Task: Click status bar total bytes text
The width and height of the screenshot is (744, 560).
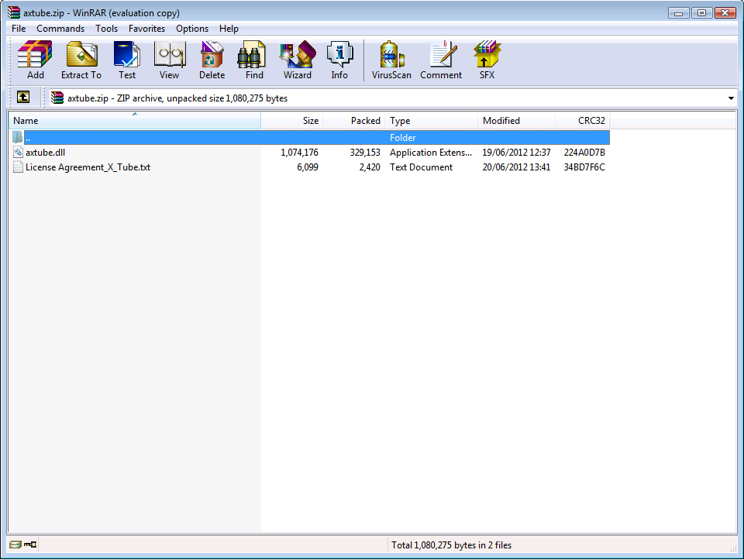Action: (x=451, y=545)
